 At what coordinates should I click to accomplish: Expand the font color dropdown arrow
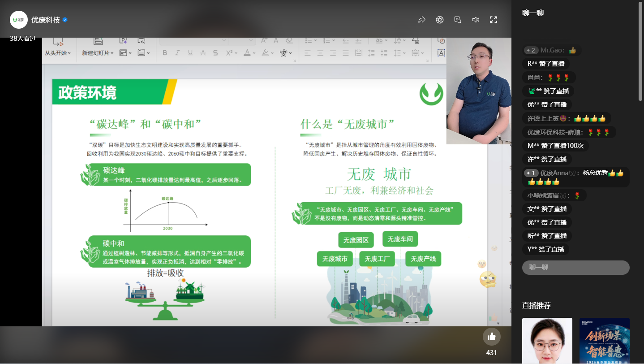(254, 53)
